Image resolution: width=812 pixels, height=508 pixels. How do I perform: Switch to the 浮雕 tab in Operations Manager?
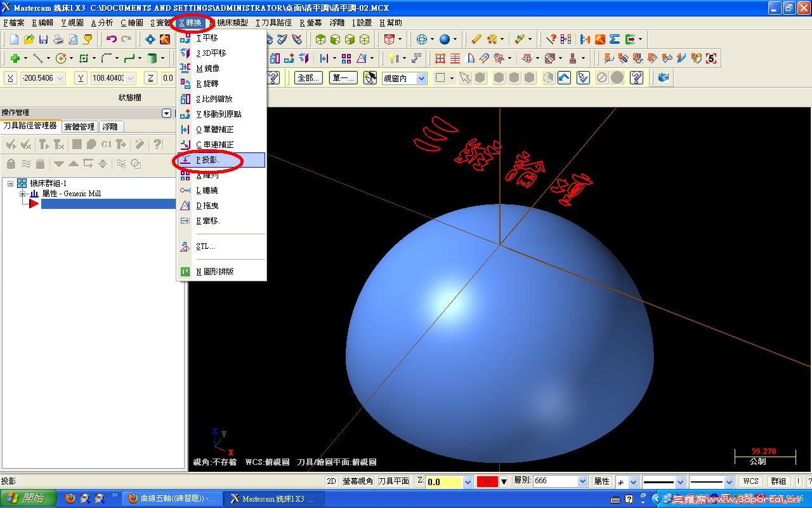tap(110, 127)
